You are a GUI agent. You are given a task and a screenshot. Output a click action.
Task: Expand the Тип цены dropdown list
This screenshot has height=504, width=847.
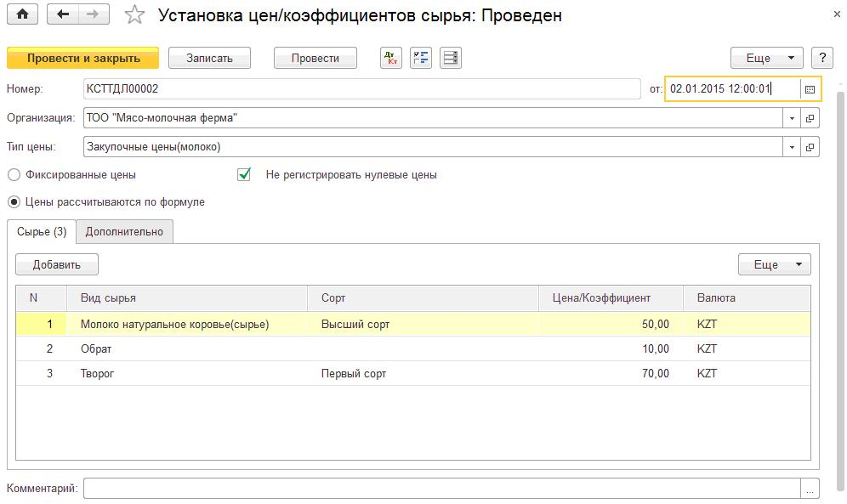pos(792,147)
